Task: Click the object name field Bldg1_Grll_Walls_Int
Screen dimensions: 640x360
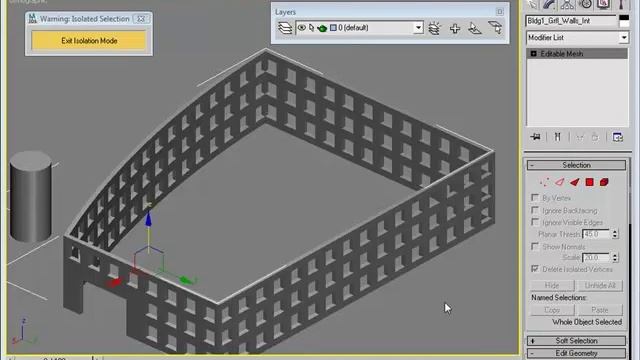Action: click(571, 21)
